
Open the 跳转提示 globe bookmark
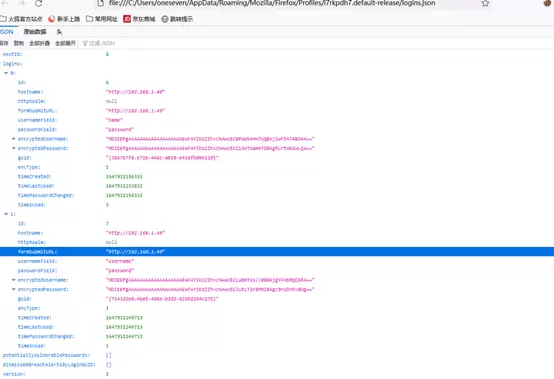point(177,19)
